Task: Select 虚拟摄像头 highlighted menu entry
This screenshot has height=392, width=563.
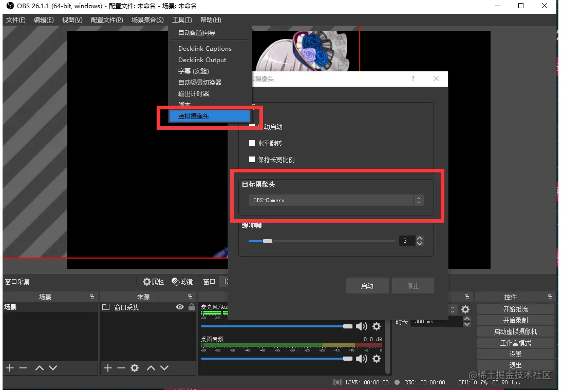Action: pos(210,116)
